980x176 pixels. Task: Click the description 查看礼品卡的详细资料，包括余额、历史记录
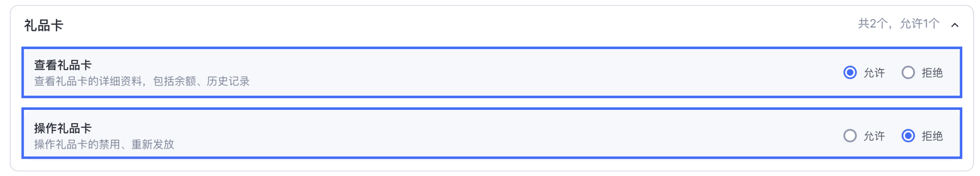(141, 81)
